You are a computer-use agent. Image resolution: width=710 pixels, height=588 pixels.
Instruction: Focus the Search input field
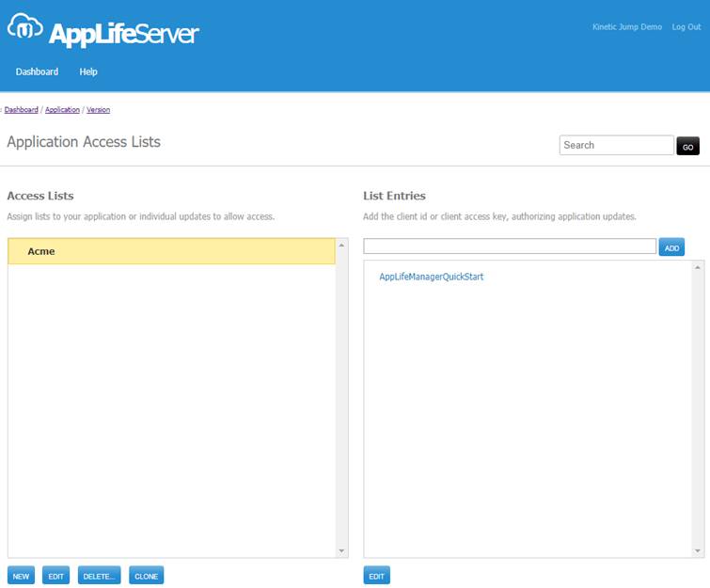click(616, 145)
